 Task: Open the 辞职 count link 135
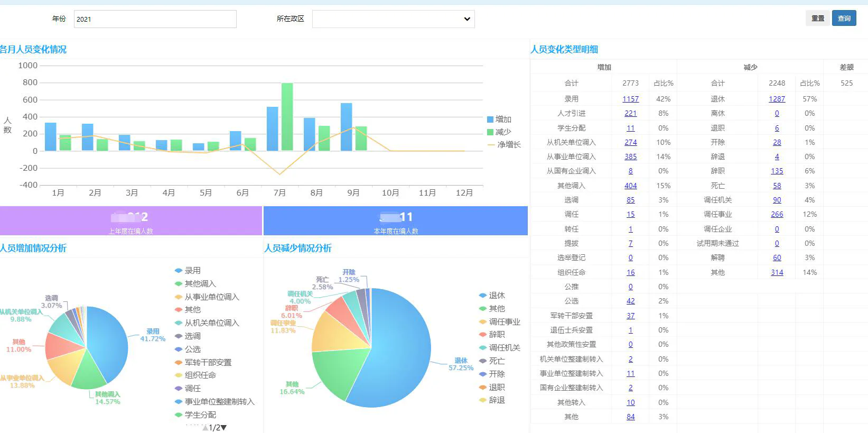coord(777,171)
